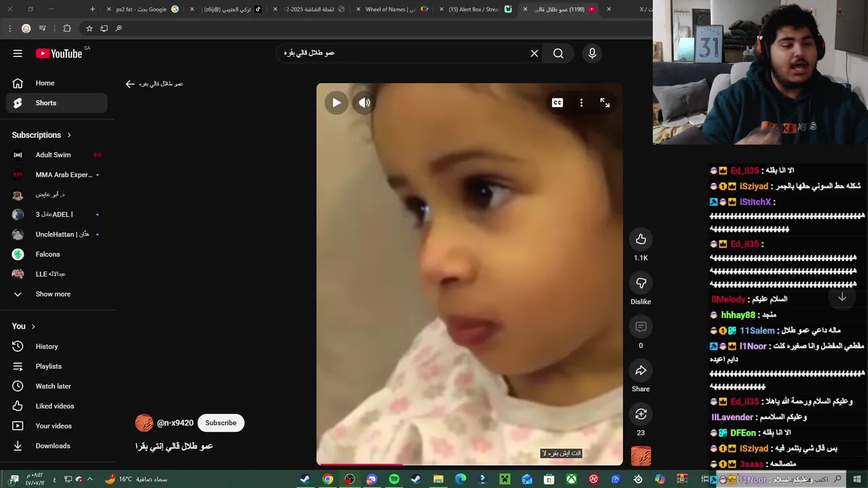The image size is (868, 488).
Task: Clear the search query with the X
Action: coord(534,54)
